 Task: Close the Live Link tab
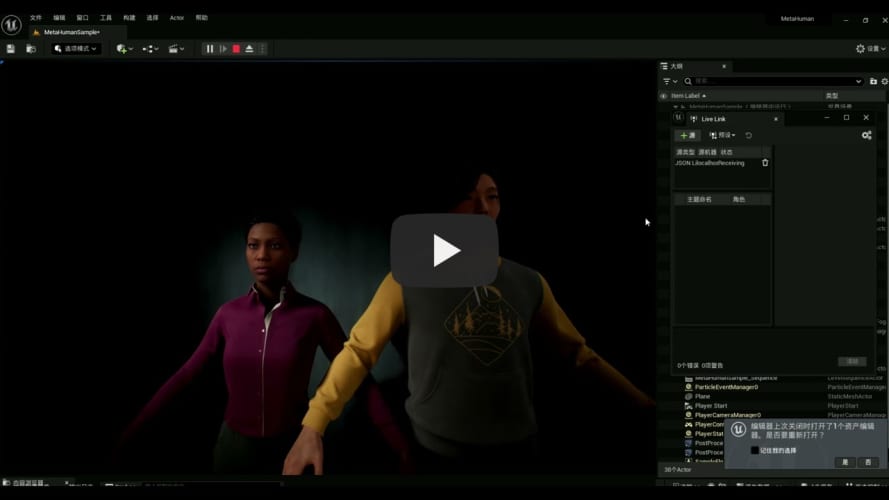click(776, 119)
